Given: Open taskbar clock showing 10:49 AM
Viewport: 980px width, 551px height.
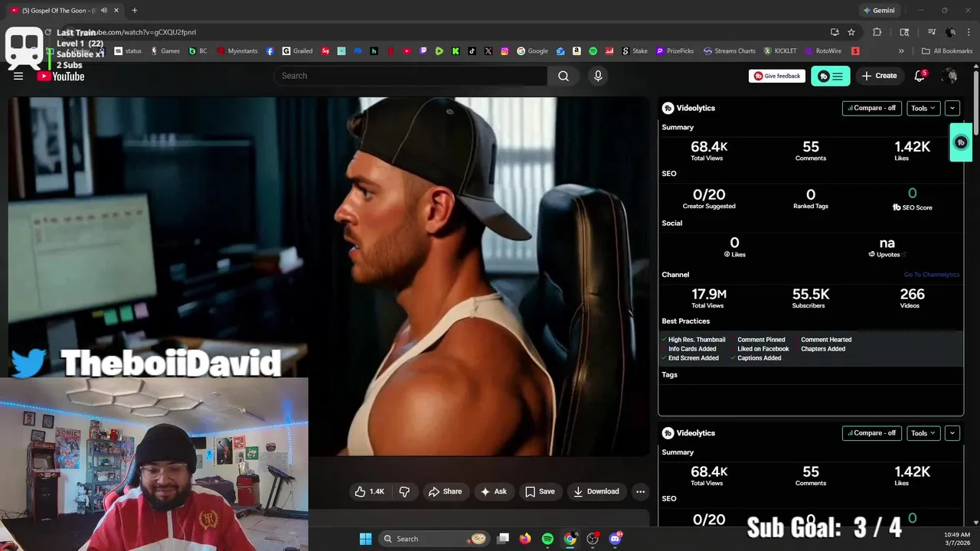Looking at the screenshot, I should click(955, 539).
